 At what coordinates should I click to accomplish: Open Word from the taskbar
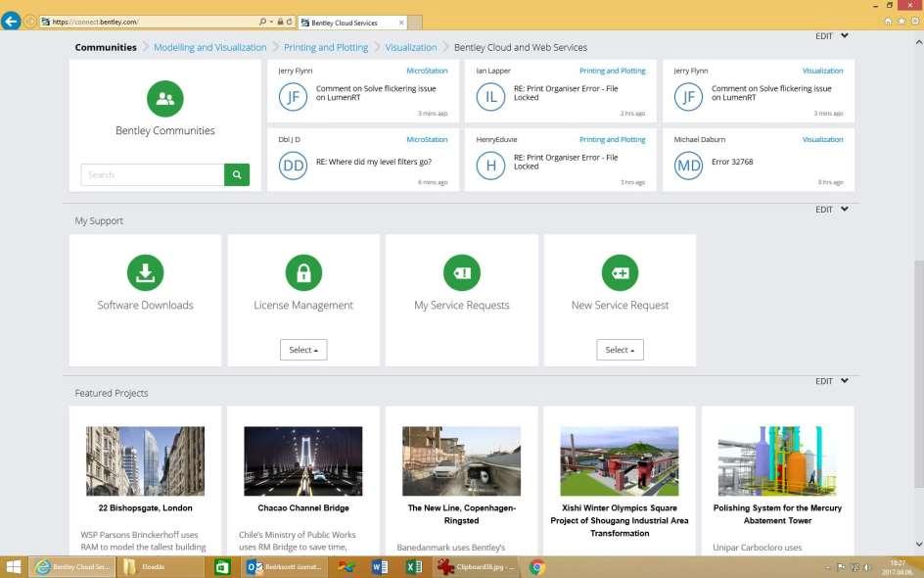click(380, 567)
